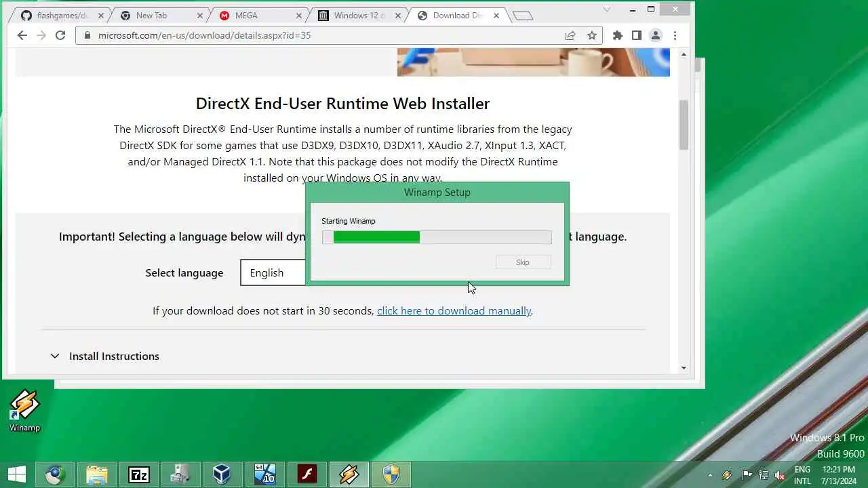The image size is (868, 488).
Task: Click the page scrollbar up arrow
Action: 684,54
